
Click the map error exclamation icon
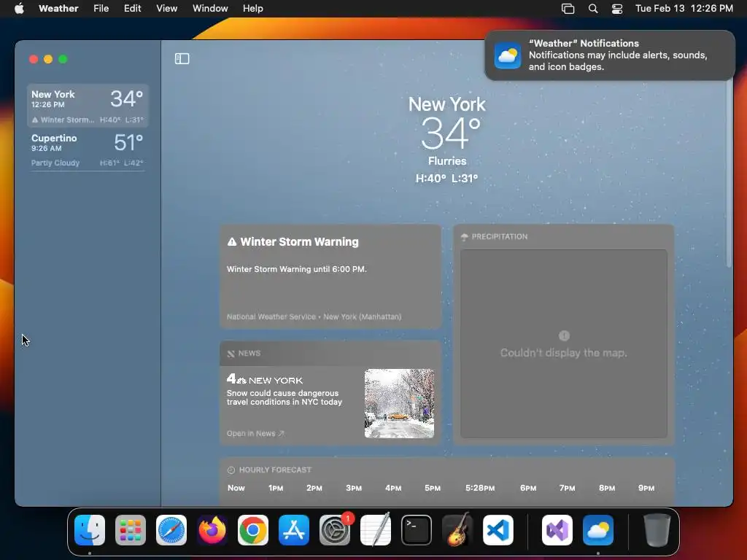click(564, 335)
